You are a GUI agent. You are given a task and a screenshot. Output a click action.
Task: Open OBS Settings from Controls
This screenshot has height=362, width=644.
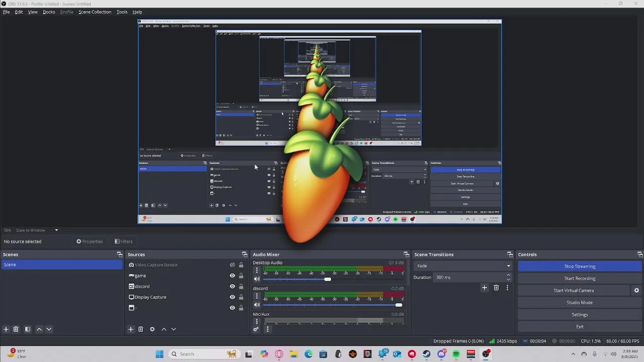click(x=580, y=315)
